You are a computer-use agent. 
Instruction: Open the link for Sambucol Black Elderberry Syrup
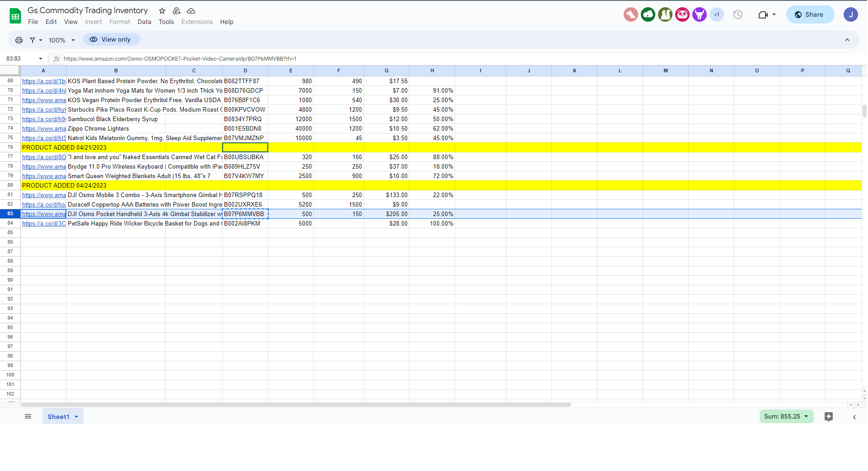(44, 119)
